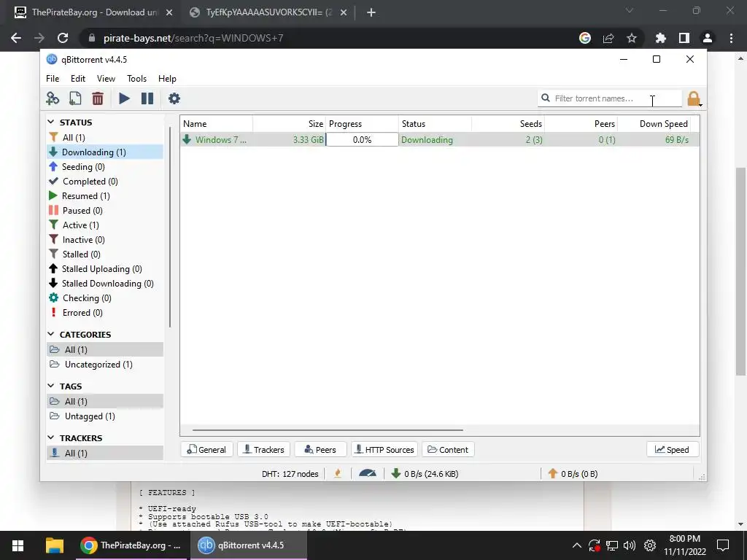Viewport: 747px width, 560px height.
Task: Select Inactive (0) status filter
Action: [105, 240]
